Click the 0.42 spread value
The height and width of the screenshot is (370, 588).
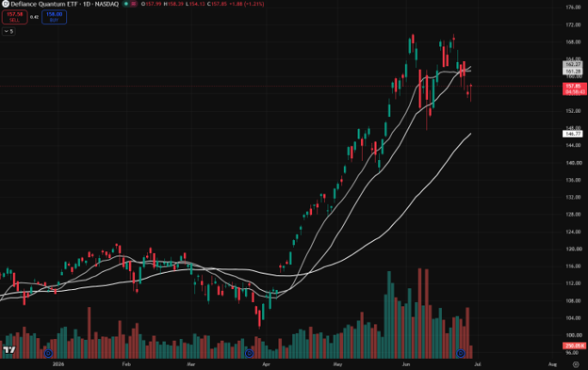pyautogui.click(x=34, y=17)
